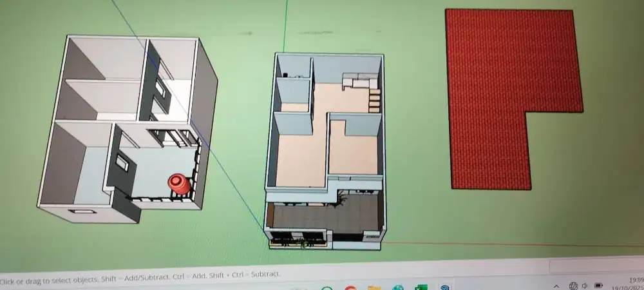644x290 pixels.
Task: Expand the hidden system tray icons chevron
Action: [x=556, y=285]
